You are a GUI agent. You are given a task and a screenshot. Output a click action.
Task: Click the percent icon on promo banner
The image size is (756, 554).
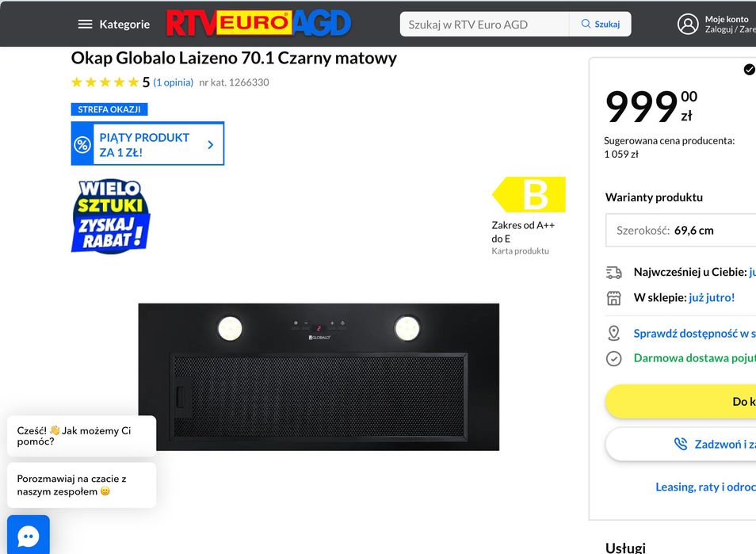[x=82, y=144]
